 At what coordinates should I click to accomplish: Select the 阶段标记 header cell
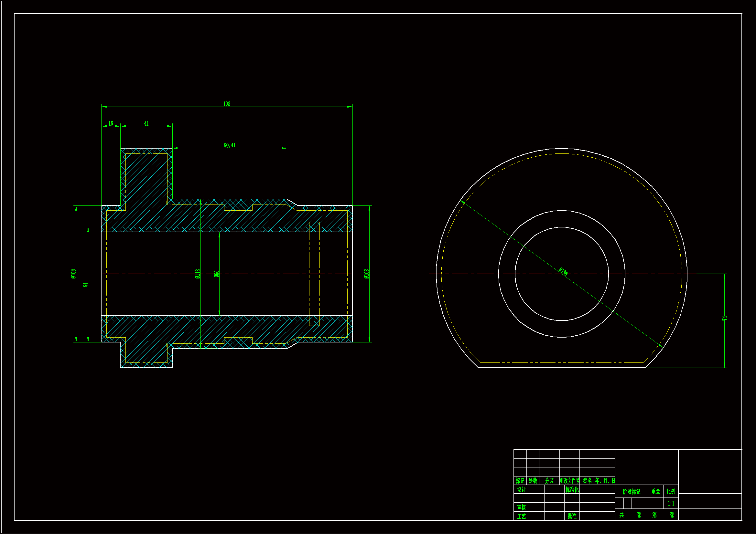631,492
